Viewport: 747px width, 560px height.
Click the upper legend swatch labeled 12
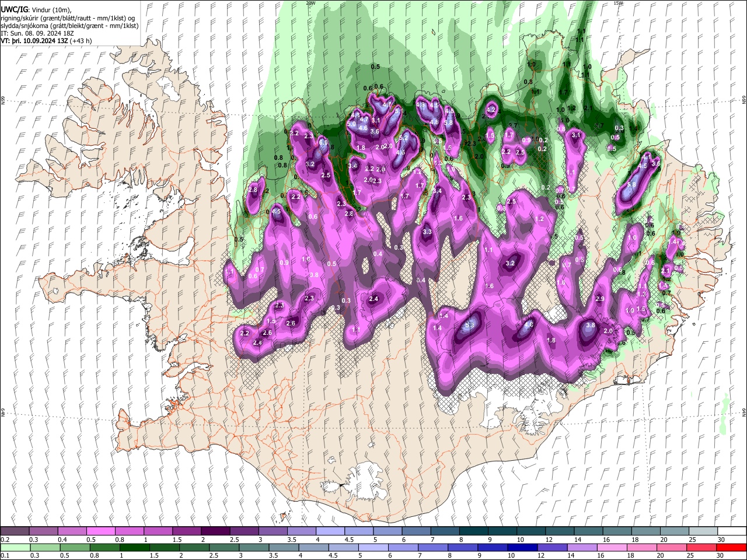click(x=558, y=531)
